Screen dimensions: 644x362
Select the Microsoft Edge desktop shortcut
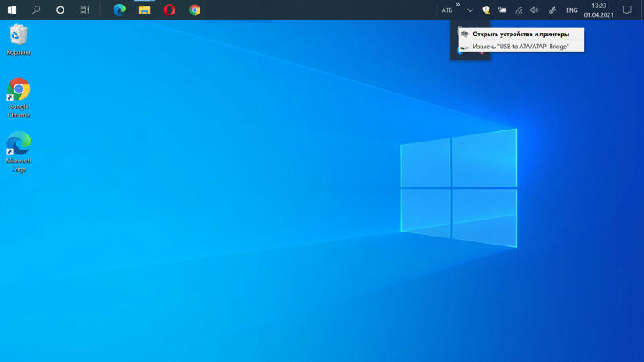click(x=19, y=152)
